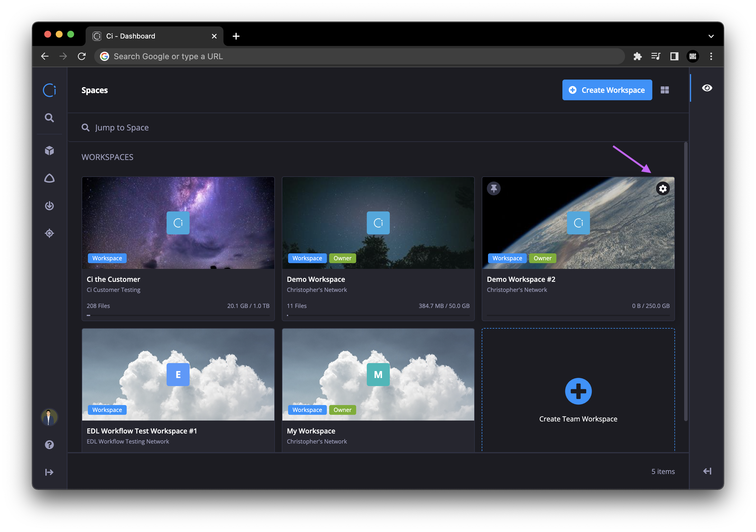756x532 pixels.
Task: Open the EDL Workflow Test Workspace #1 title
Action: (142, 431)
